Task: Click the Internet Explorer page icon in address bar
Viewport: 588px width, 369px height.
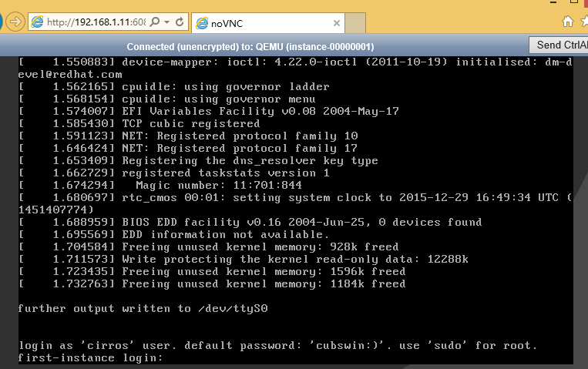Action: [x=37, y=22]
